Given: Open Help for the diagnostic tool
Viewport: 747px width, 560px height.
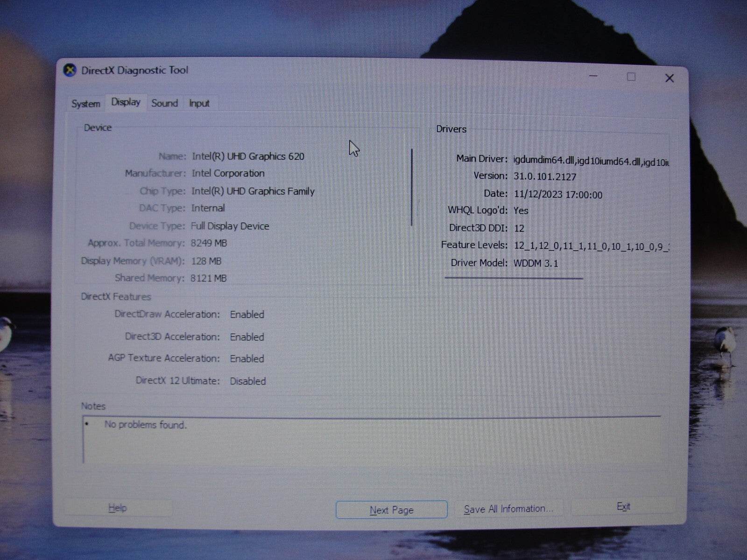Looking at the screenshot, I should (118, 507).
